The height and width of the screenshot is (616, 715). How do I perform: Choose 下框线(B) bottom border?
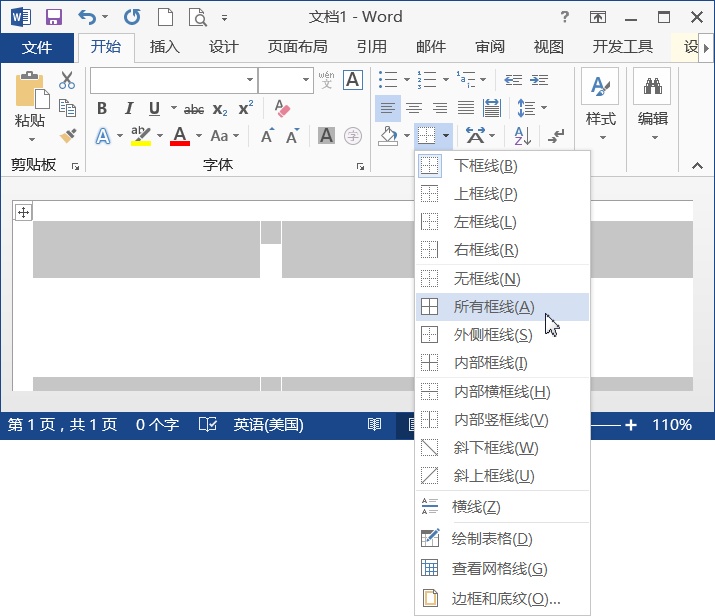(x=503, y=166)
